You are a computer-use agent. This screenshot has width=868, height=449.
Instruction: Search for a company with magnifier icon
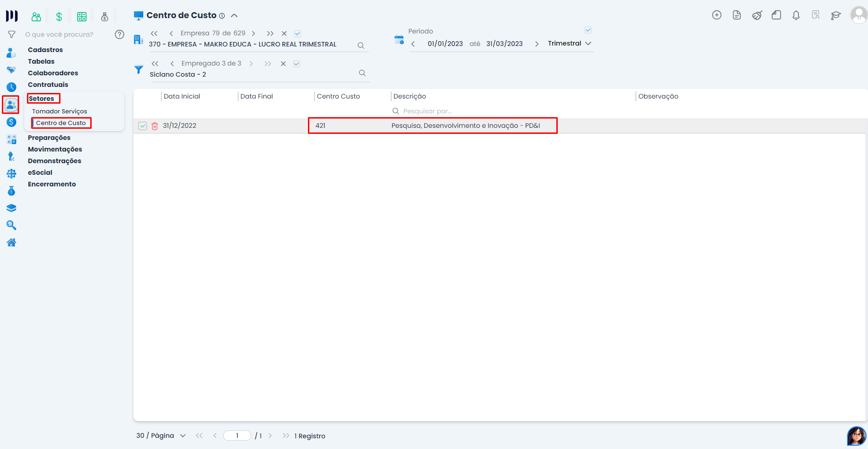click(361, 46)
